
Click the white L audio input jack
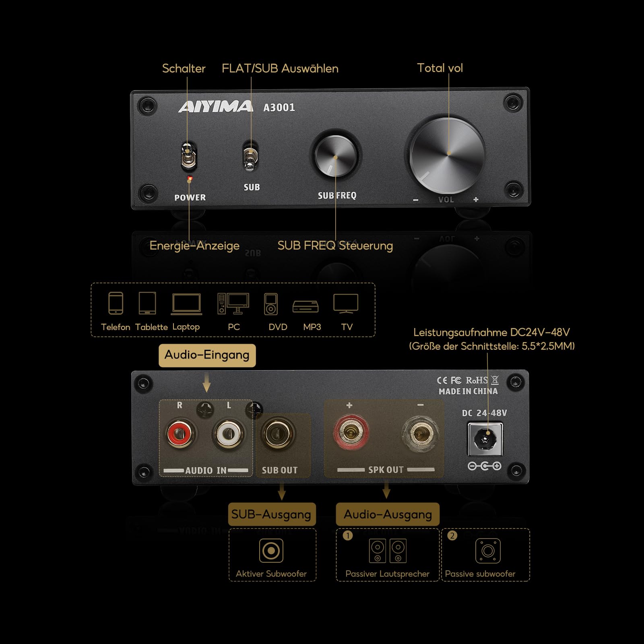[229, 433]
